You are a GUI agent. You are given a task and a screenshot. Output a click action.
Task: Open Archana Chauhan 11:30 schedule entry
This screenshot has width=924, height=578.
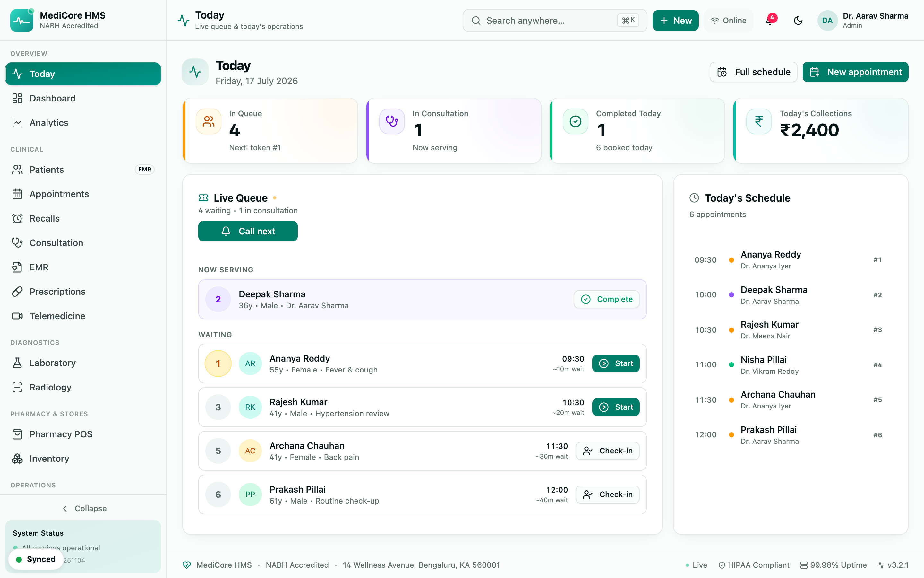click(790, 400)
